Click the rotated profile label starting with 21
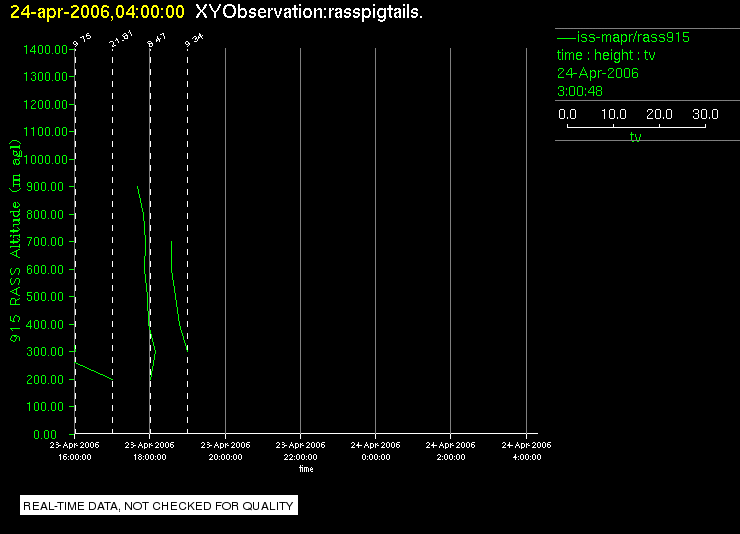The image size is (740, 534). 121,40
